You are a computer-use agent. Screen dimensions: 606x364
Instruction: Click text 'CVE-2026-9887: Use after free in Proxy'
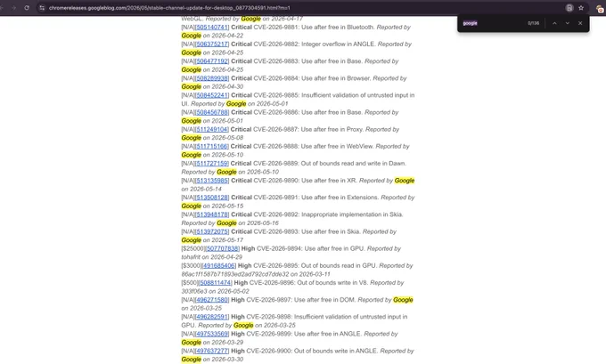coord(308,129)
